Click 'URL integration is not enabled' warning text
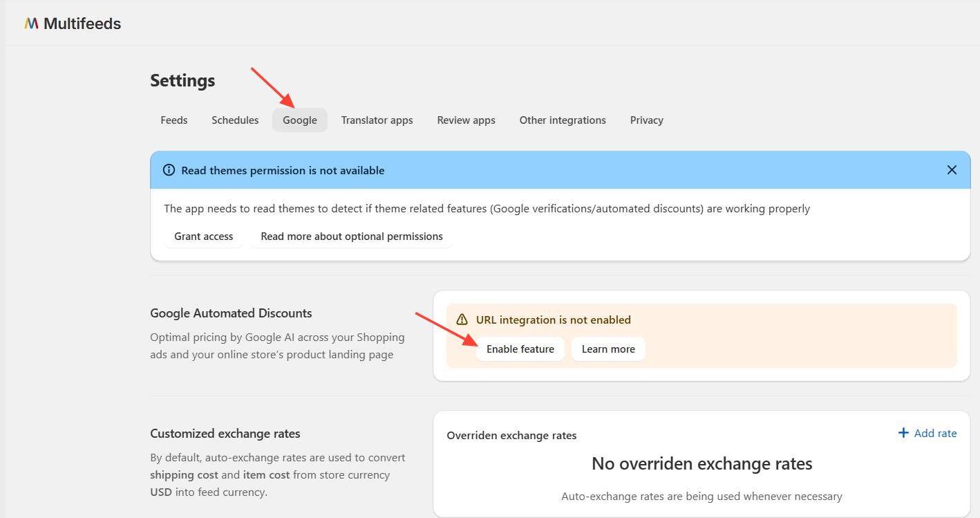This screenshot has width=980, height=518. tap(554, 320)
